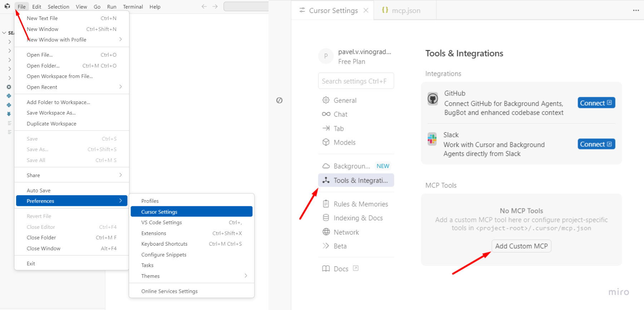The image size is (644, 310).
Task: Choose New Text File
Action: pos(72,18)
